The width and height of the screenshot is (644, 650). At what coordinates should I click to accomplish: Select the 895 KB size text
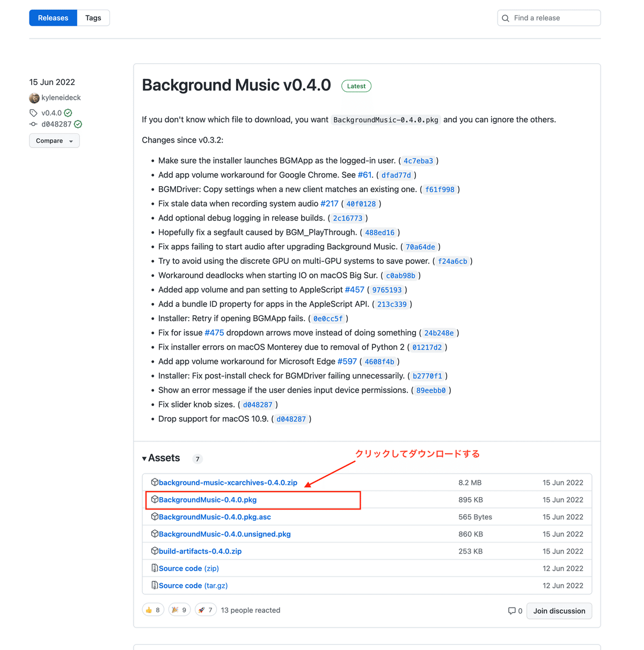[471, 500]
